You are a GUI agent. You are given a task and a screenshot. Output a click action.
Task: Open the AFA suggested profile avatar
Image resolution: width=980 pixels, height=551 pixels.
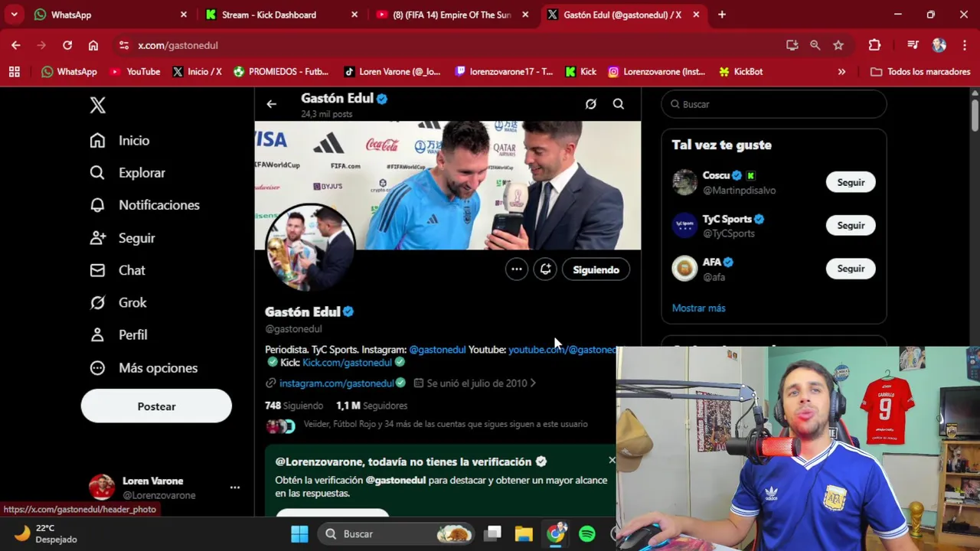684,269
